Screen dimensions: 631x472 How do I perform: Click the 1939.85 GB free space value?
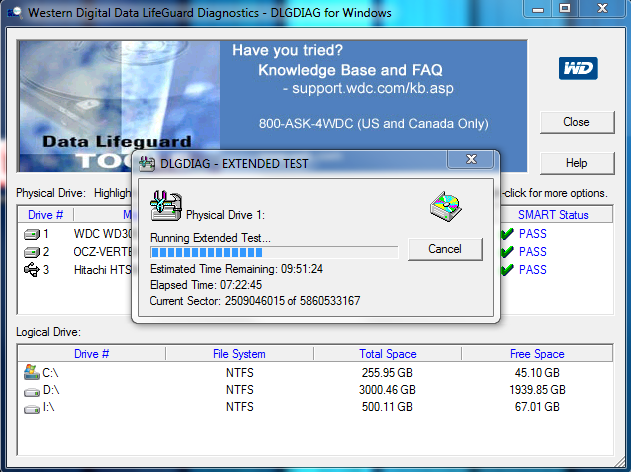(537, 390)
